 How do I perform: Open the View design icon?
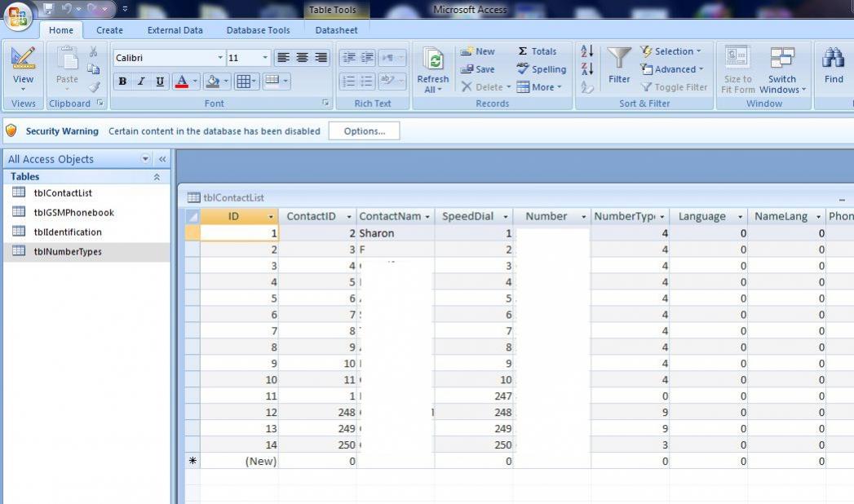pyautogui.click(x=23, y=58)
